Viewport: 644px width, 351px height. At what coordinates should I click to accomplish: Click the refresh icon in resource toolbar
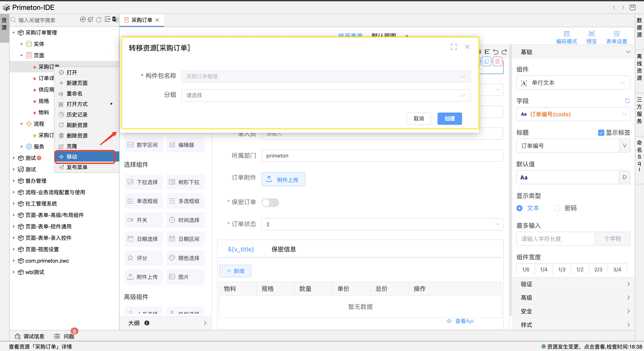point(98,20)
